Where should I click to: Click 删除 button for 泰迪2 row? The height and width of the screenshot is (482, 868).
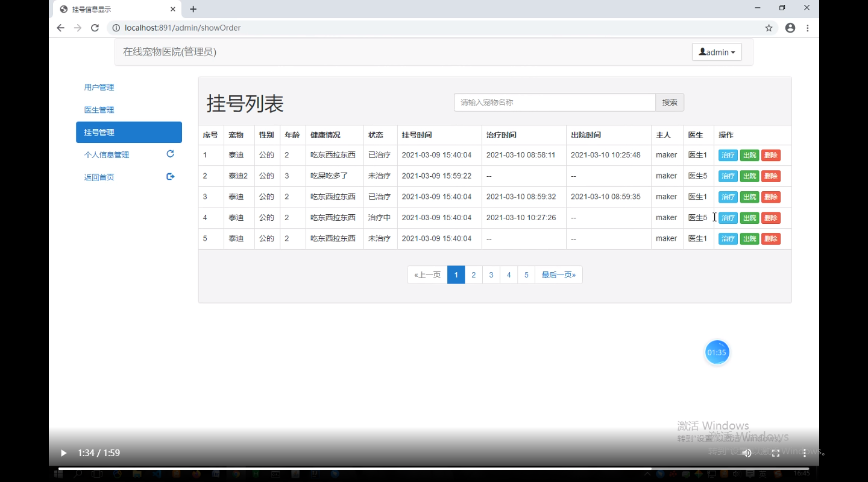[x=771, y=176]
